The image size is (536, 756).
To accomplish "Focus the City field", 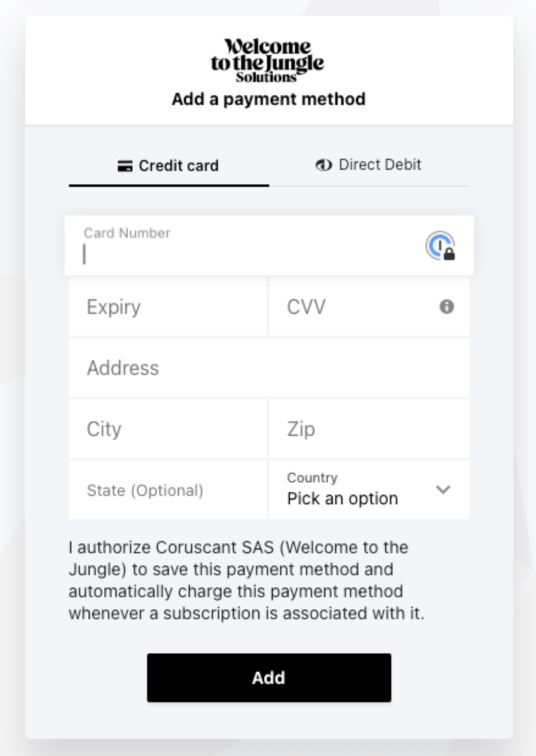I will click(167, 429).
